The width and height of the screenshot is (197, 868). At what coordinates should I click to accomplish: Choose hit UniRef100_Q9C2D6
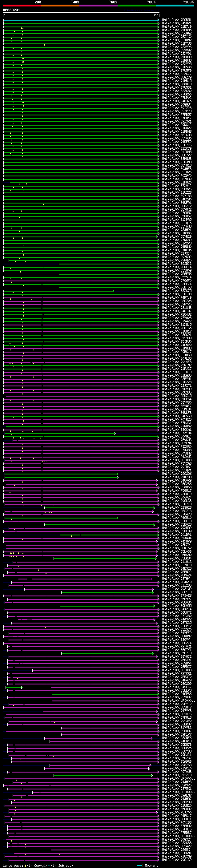point(176,474)
